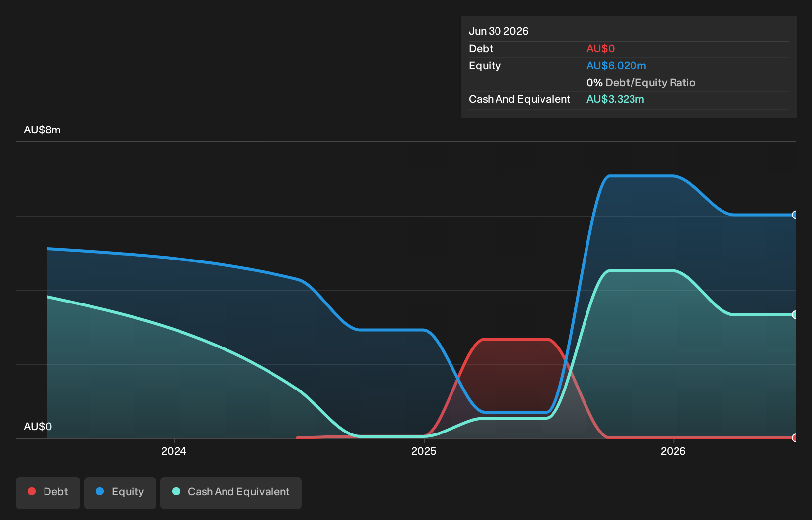Image resolution: width=812 pixels, height=520 pixels.
Task: Click the 2024 x-axis label
Action: pyautogui.click(x=174, y=451)
